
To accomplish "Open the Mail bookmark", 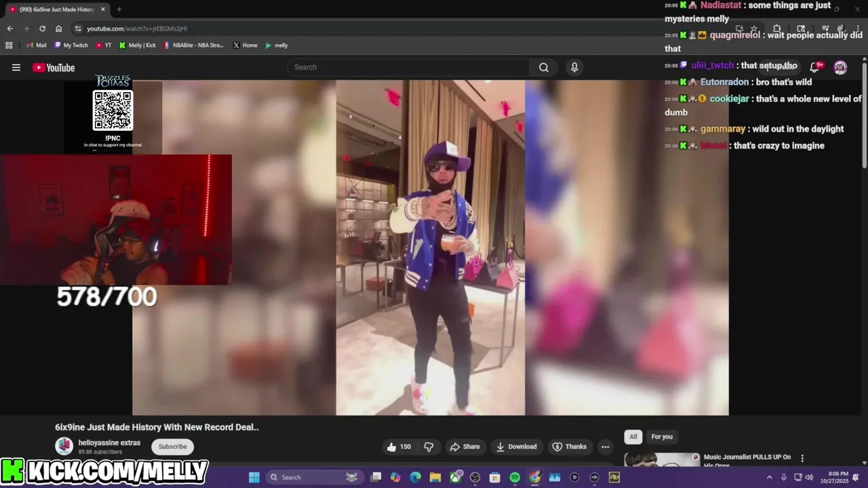I will click(36, 45).
